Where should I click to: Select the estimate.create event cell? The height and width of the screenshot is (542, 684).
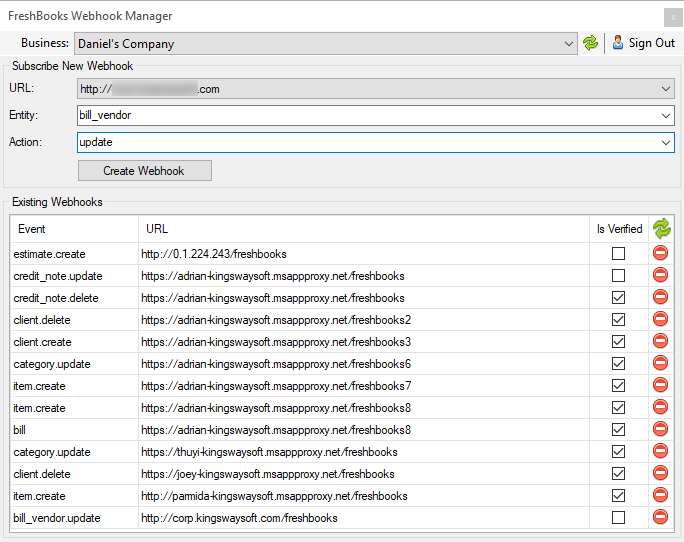point(75,254)
